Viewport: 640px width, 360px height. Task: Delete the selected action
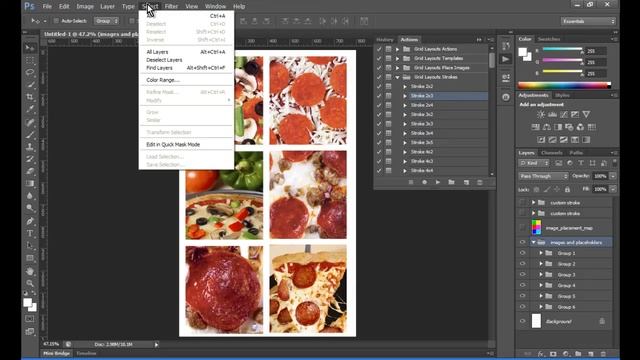[x=480, y=182]
